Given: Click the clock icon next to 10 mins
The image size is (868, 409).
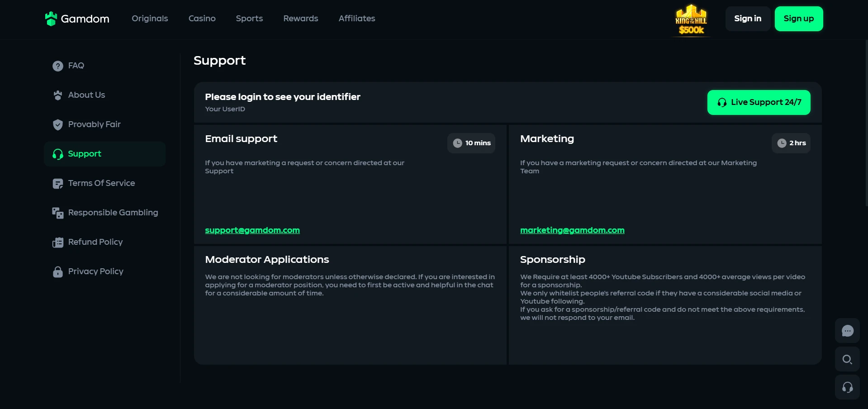Looking at the screenshot, I should pos(458,143).
